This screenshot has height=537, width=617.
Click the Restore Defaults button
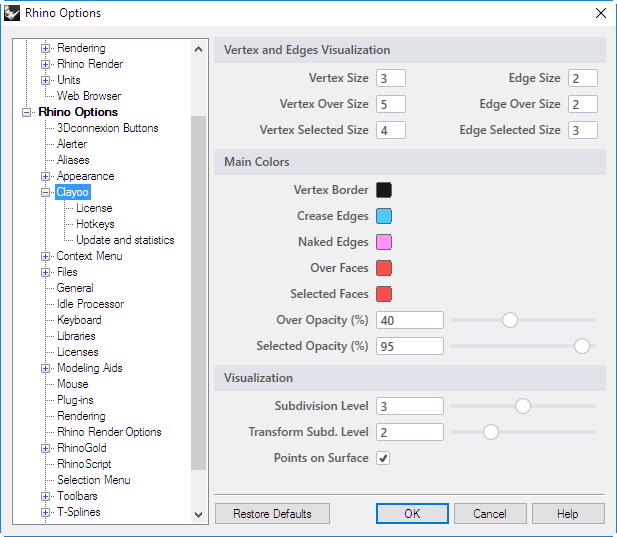[272, 514]
